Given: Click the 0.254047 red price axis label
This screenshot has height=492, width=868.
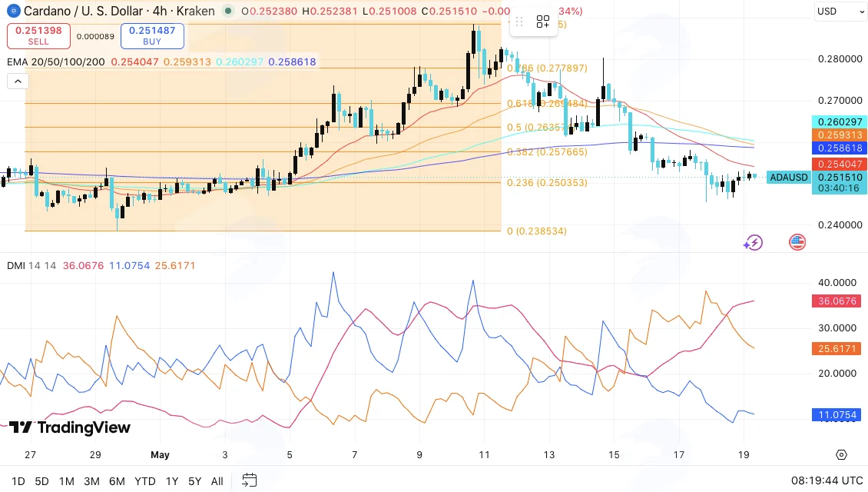Looking at the screenshot, I should click(x=840, y=164).
